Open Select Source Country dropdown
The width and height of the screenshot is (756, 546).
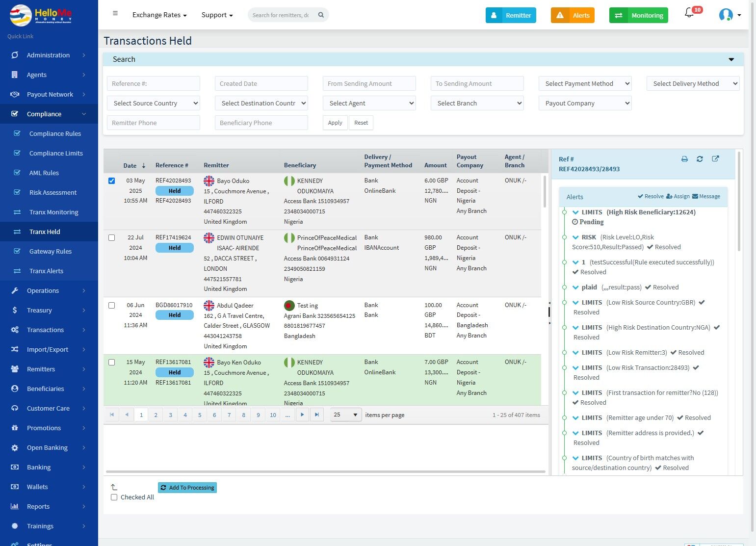[x=153, y=104]
